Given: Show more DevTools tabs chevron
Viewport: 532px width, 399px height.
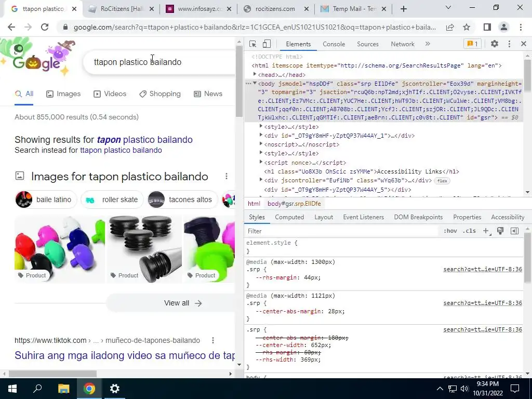Looking at the screenshot, I should click(x=428, y=44).
